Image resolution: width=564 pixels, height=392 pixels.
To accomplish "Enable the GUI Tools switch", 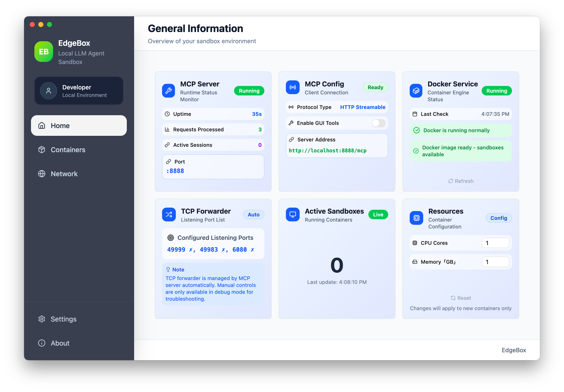I will pyautogui.click(x=378, y=123).
